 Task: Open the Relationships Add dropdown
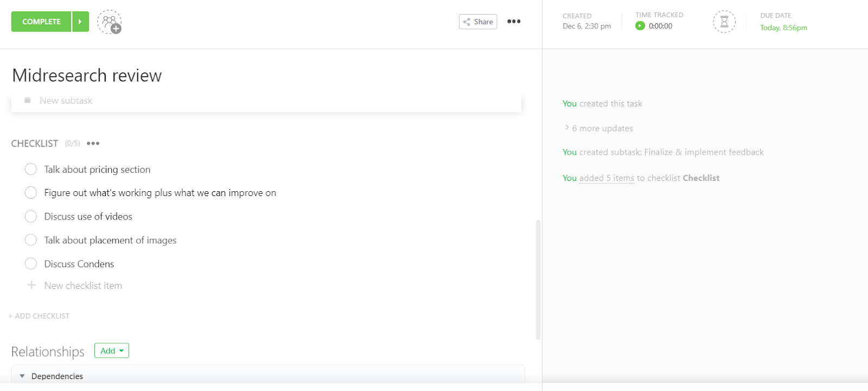(112, 351)
